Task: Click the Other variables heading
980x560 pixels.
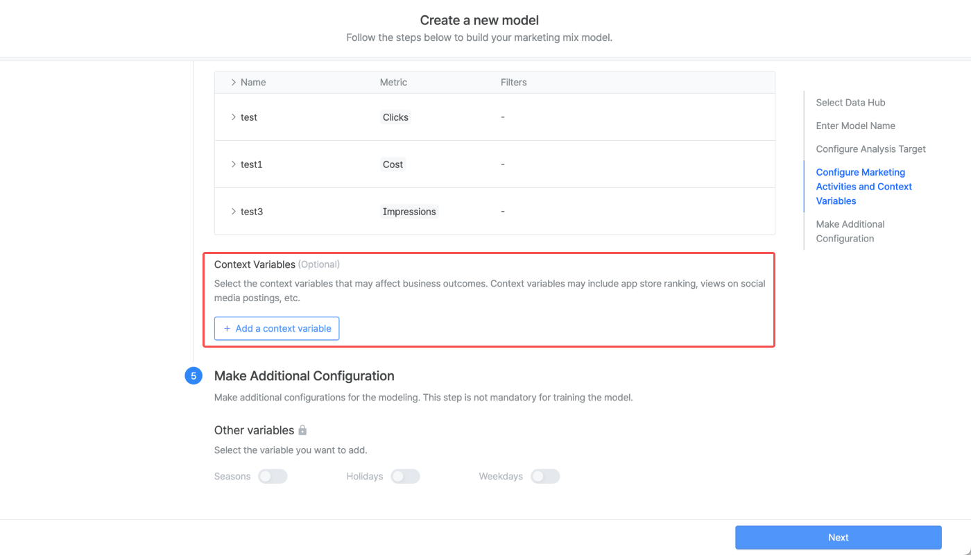Action: [255, 430]
